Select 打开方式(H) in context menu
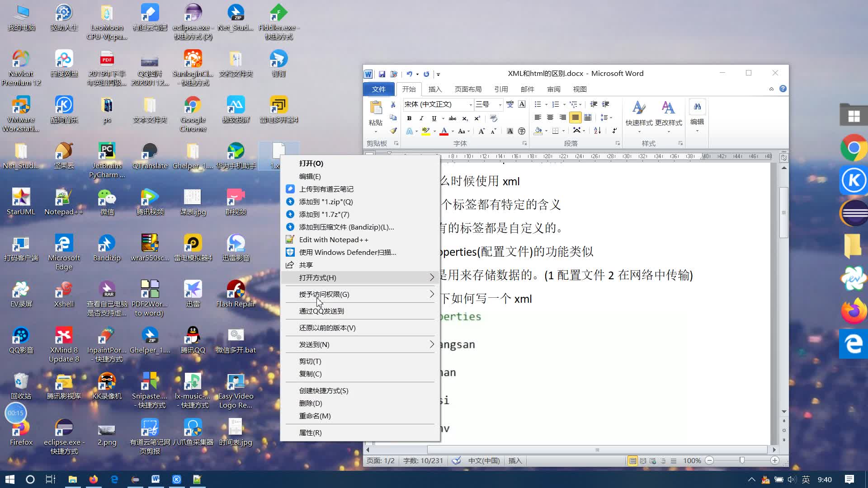 point(360,277)
